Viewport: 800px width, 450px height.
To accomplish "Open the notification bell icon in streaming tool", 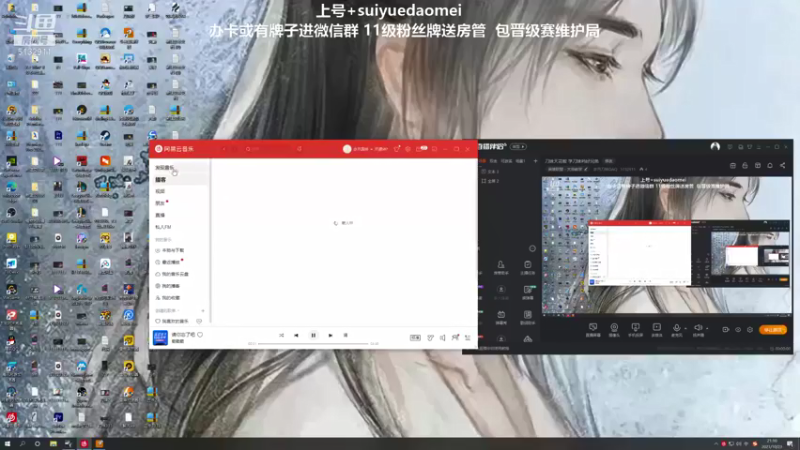I will [770, 165].
